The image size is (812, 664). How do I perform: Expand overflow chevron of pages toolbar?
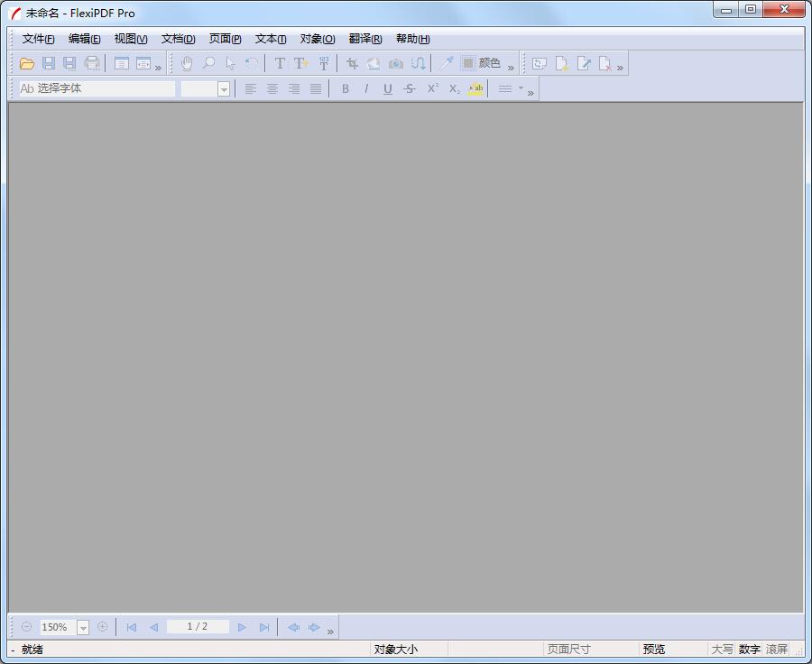pos(620,68)
